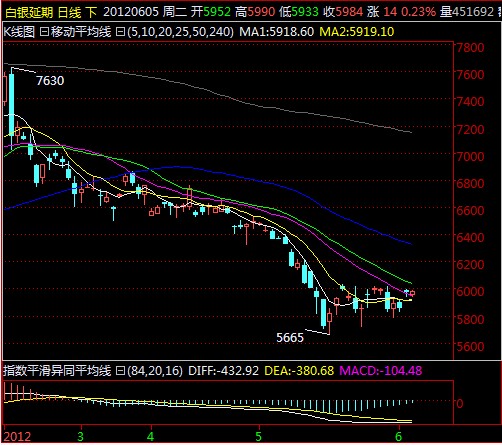The width and height of the screenshot is (502, 445).
Task: Click the 7200 price axis label
Action: point(470,129)
